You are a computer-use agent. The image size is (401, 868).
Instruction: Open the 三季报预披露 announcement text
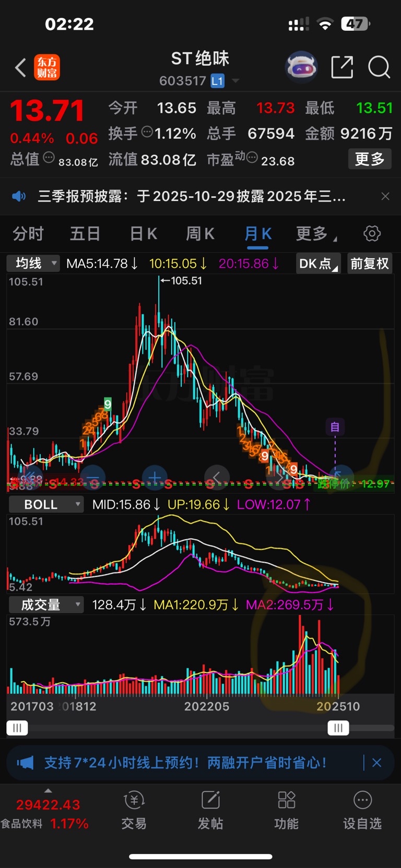point(192,196)
